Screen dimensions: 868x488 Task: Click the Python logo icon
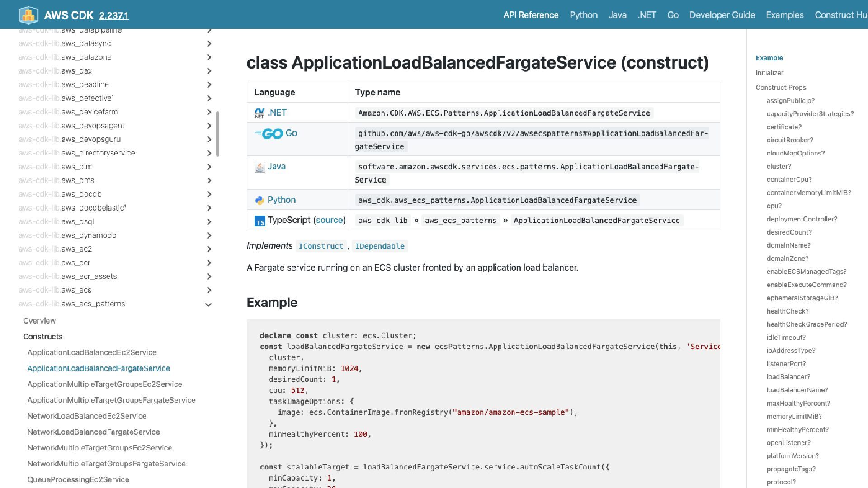pyautogui.click(x=259, y=200)
